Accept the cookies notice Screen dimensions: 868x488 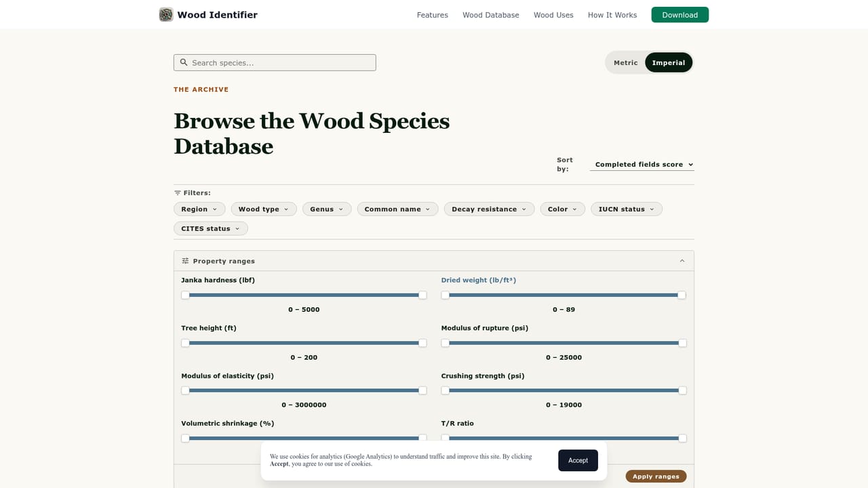point(578,460)
